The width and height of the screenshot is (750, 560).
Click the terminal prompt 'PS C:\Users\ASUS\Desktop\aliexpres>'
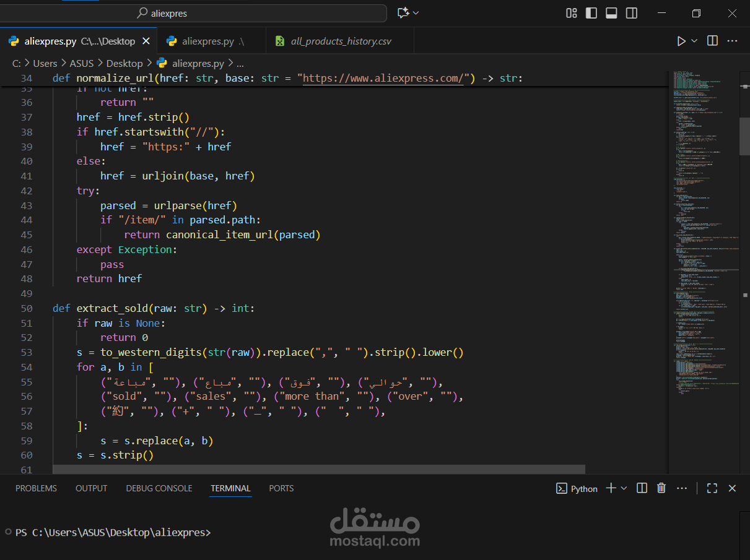pyautogui.click(x=113, y=532)
